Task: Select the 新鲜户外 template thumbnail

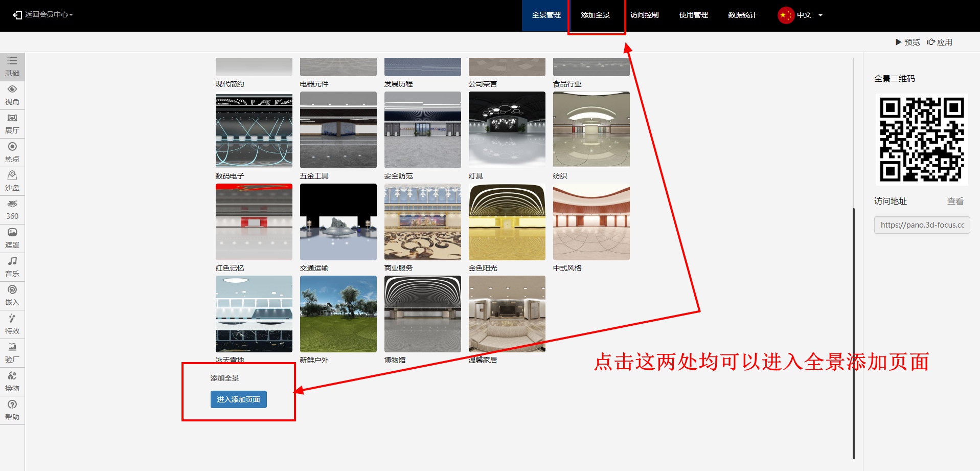Action: click(x=338, y=314)
